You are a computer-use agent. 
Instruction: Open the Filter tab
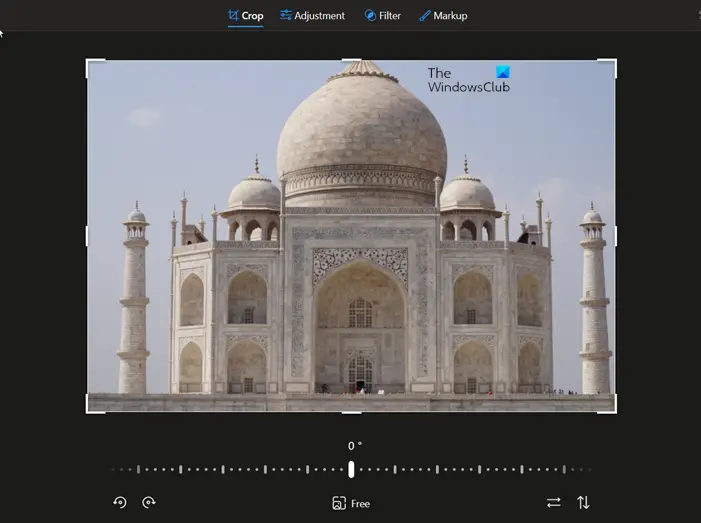tap(383, 16)
